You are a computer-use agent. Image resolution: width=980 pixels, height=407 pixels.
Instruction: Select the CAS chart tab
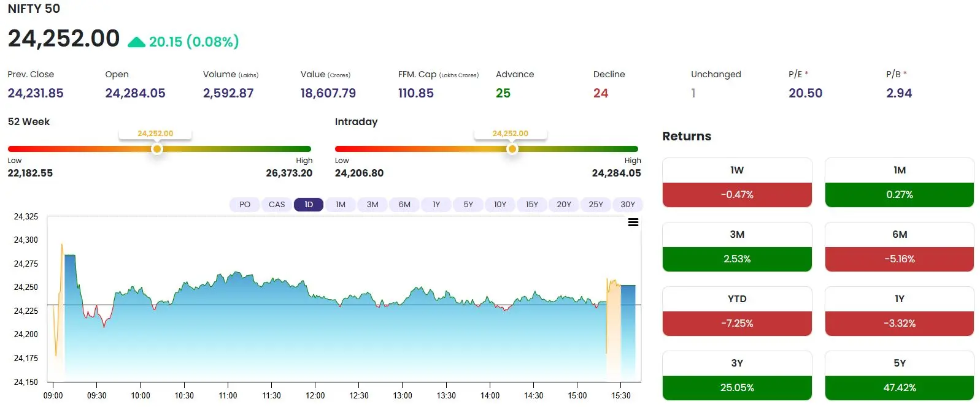(x=277, y=204)
